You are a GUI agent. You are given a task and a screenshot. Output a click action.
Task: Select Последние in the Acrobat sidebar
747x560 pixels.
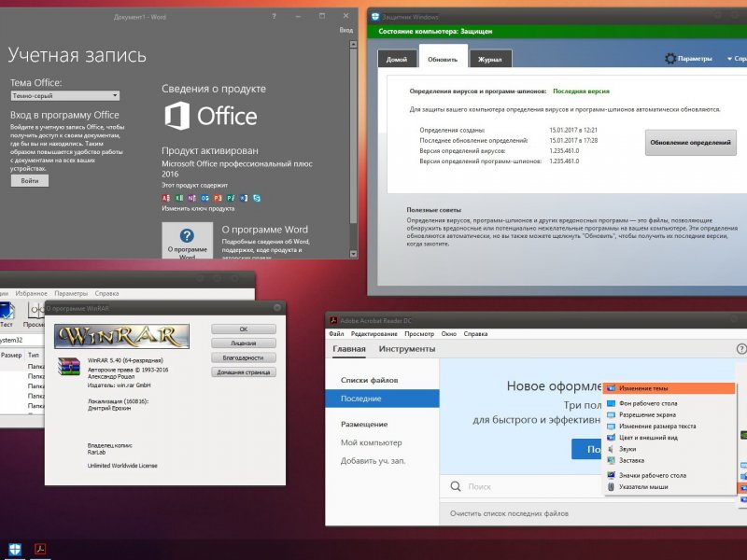(382, 399)
